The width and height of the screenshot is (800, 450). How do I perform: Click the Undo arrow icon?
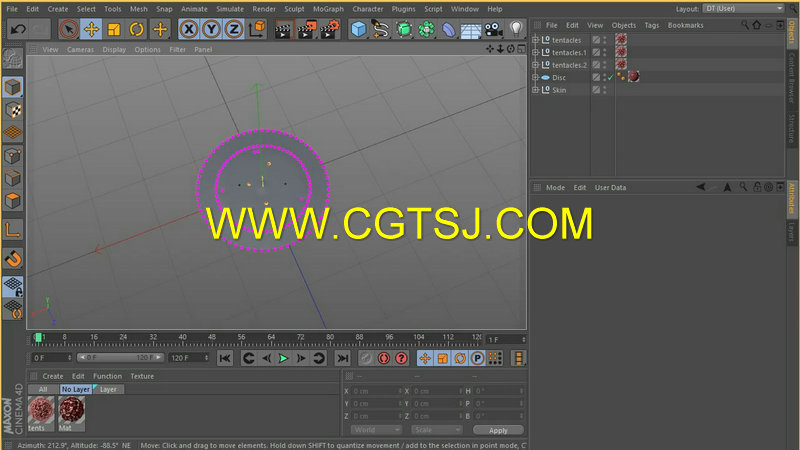tap(18, 29)
